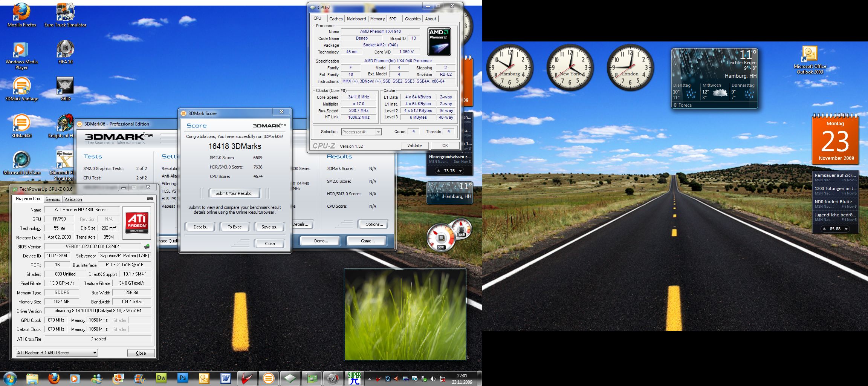This screenshot has height=386, width=868.
Task: Open Windows Explorer from taskbar
Action: (32, 378)
